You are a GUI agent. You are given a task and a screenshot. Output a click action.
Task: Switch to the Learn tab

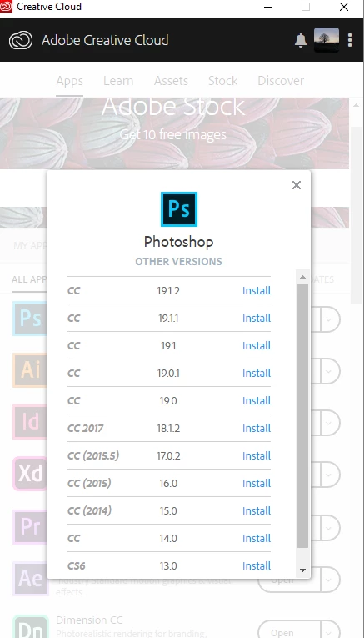pyautogui.click(x=118, y=81)
